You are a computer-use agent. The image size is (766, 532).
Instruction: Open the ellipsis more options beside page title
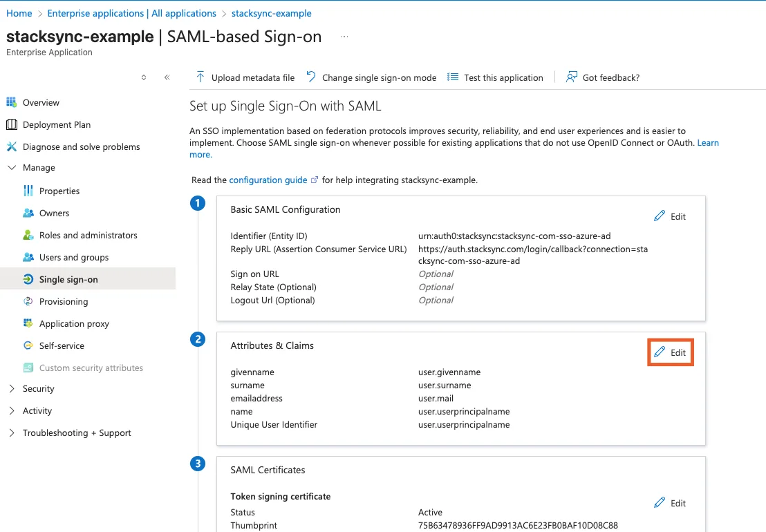344,37
